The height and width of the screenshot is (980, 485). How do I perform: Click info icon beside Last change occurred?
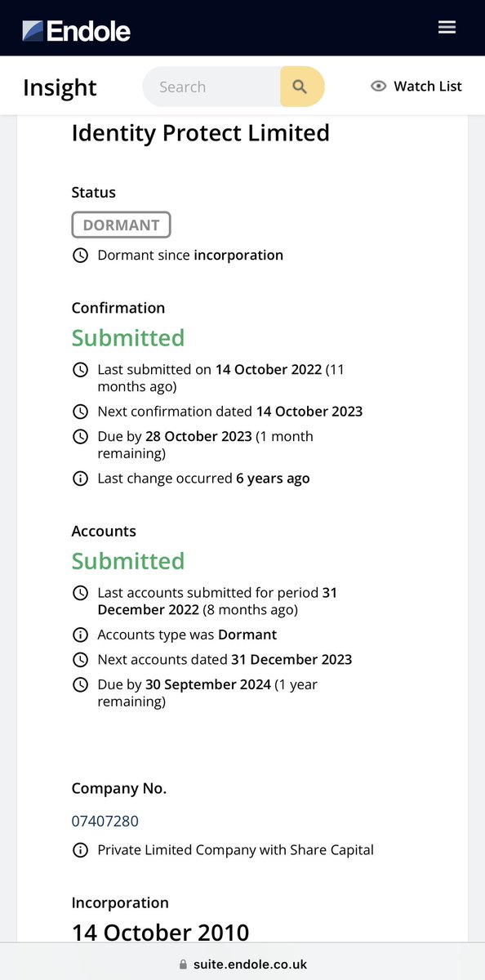coord(80,479)
